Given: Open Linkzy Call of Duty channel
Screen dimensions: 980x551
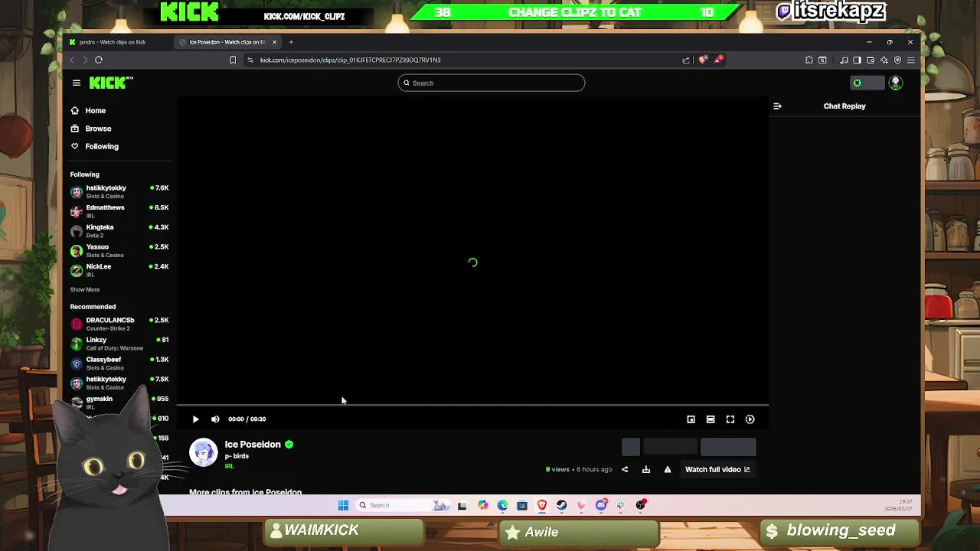Looking at the screenshot, I should [x=119, y=344].
